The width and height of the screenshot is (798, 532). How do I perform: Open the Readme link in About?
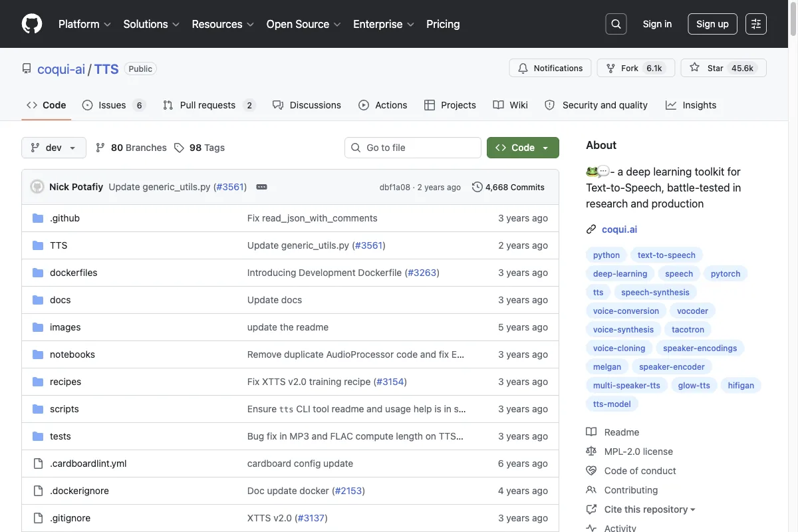612,432
